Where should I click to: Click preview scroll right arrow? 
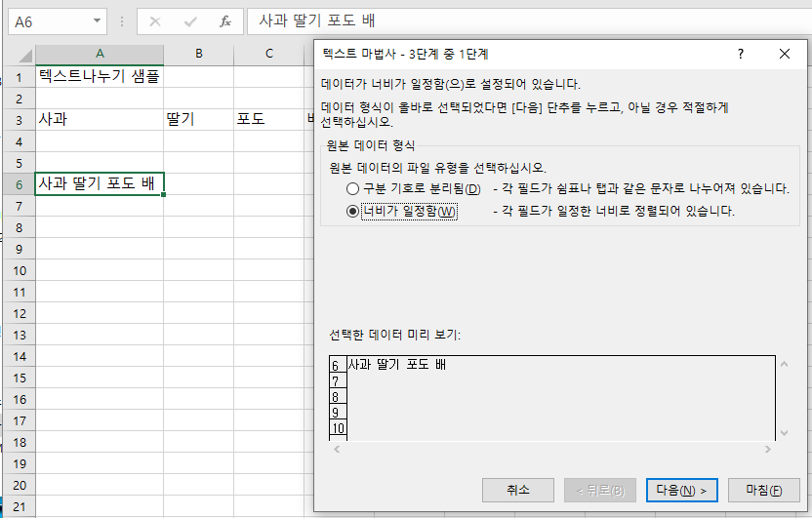(767, 449)
